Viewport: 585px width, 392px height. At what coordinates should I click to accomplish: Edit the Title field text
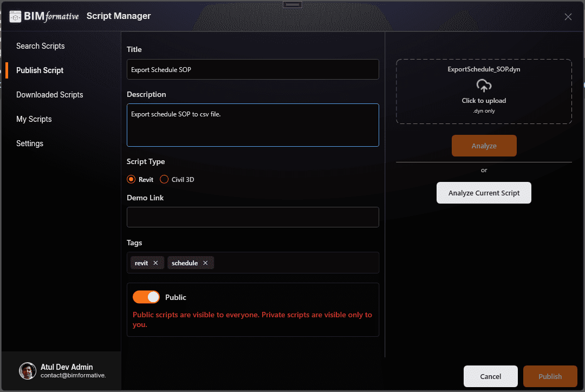tap(252, 69)
